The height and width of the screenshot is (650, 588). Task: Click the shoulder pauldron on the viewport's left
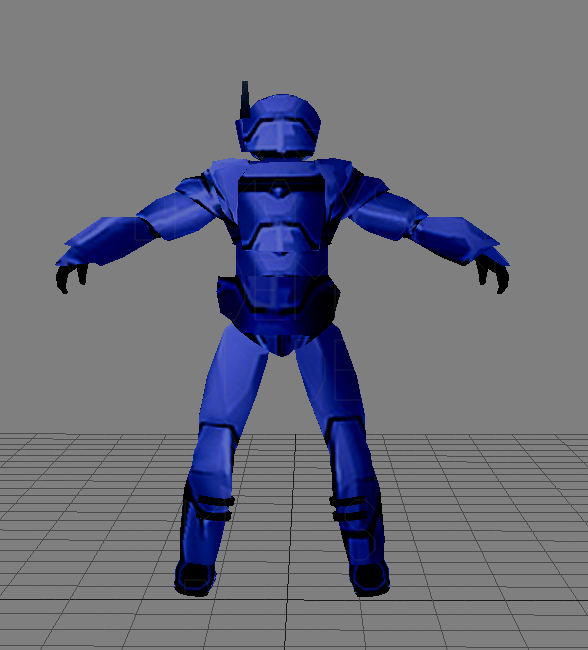pyautogui.click(x=197, y=191)
